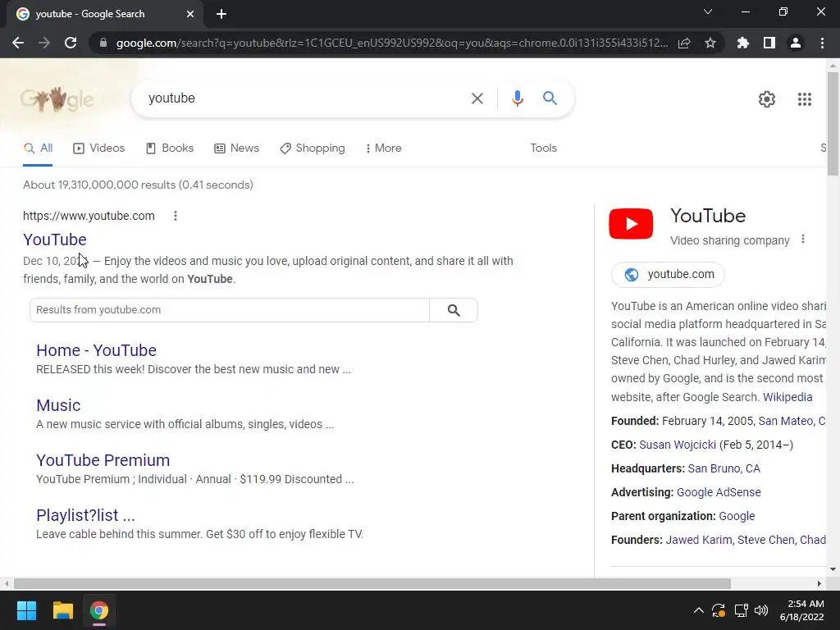Switch to the Videos tab
Viewport: 840px width, 630px height.
(99, 148)
